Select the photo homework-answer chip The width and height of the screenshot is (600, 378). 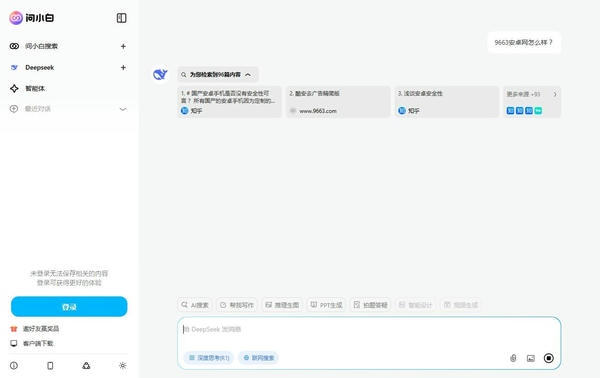click(370, 305)
